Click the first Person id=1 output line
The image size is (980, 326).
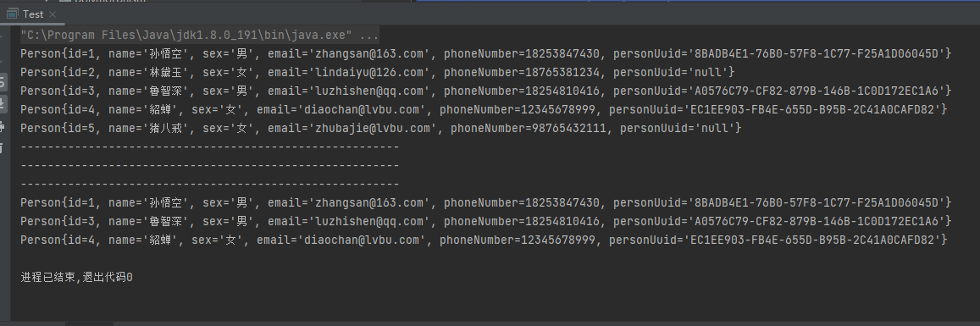(x=485, y=53)
